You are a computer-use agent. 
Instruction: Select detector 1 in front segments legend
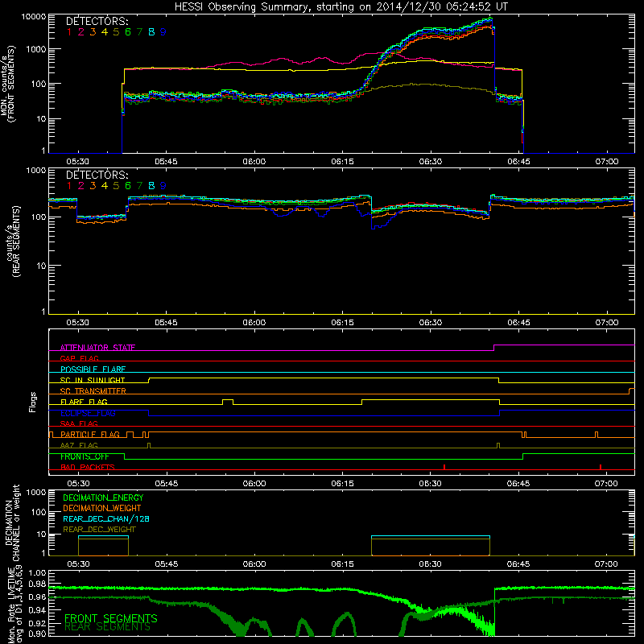pyautogui.click(x=69, y=31)
